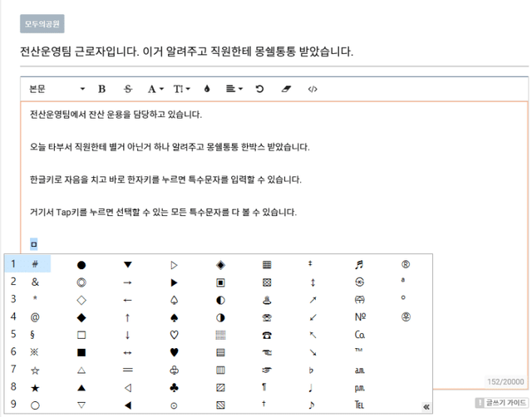Image resolution: width=532 pixels, height=417 pixels.
Task: Open the font size T dropdown
Action: pos(181,89)
